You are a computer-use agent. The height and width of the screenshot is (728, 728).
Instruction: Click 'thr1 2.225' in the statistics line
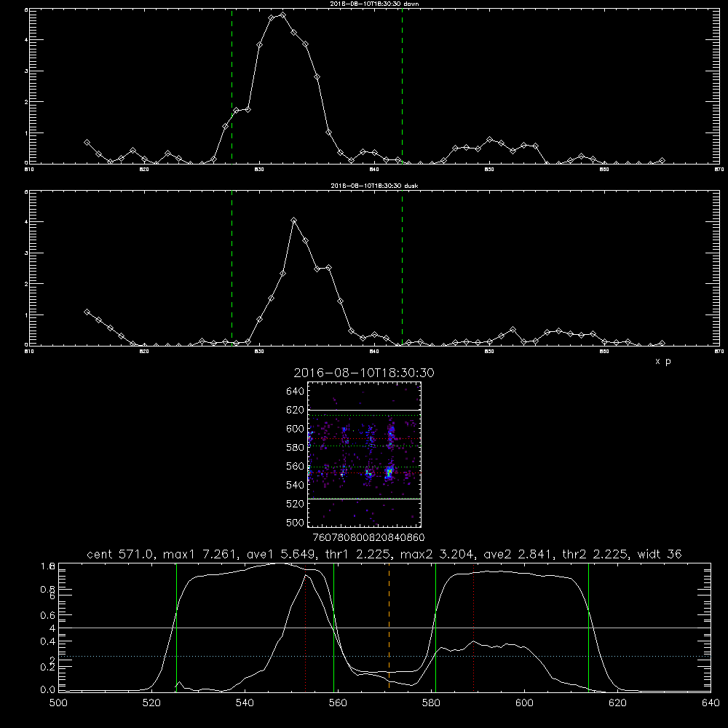coord(358,554)
